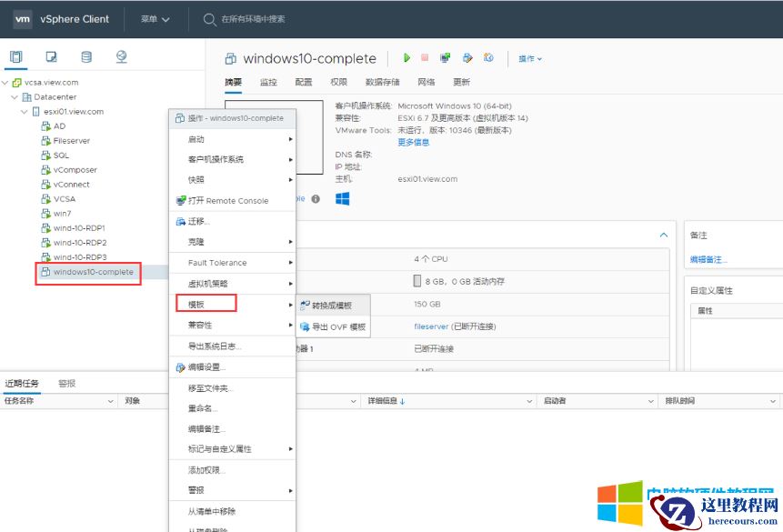Switch to the 权限 tab

[x=338, y=82]
